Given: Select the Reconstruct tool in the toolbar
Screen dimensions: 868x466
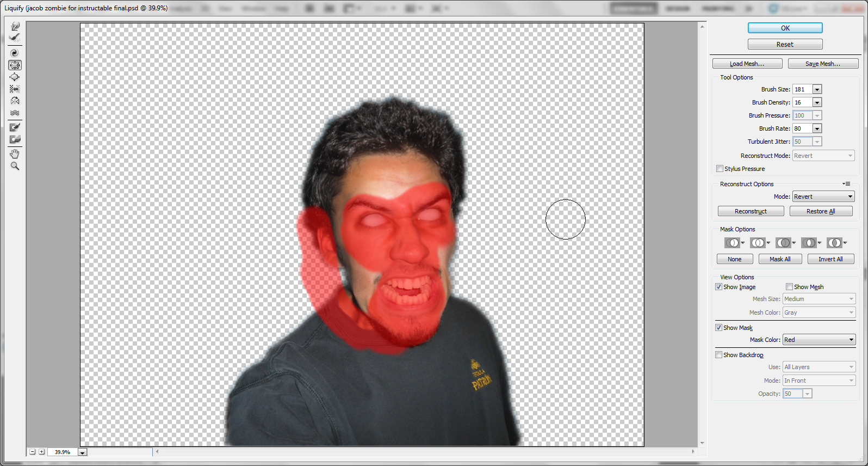Looking at the screenshot, I should pyautogui.click(x=15, y=38).
